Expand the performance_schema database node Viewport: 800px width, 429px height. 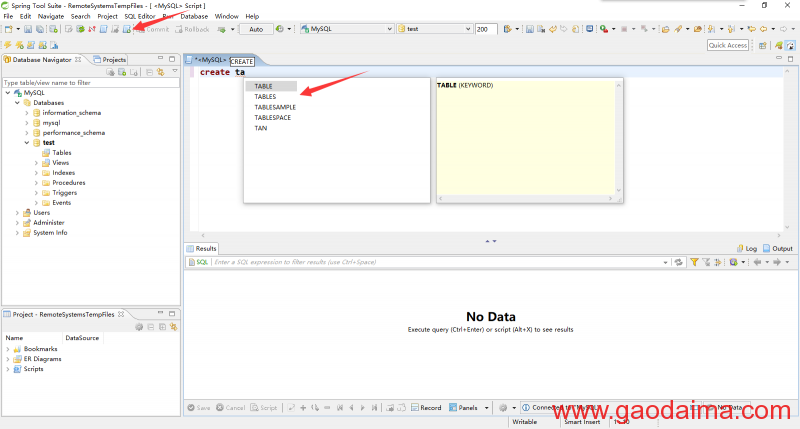tap(27, 133)
